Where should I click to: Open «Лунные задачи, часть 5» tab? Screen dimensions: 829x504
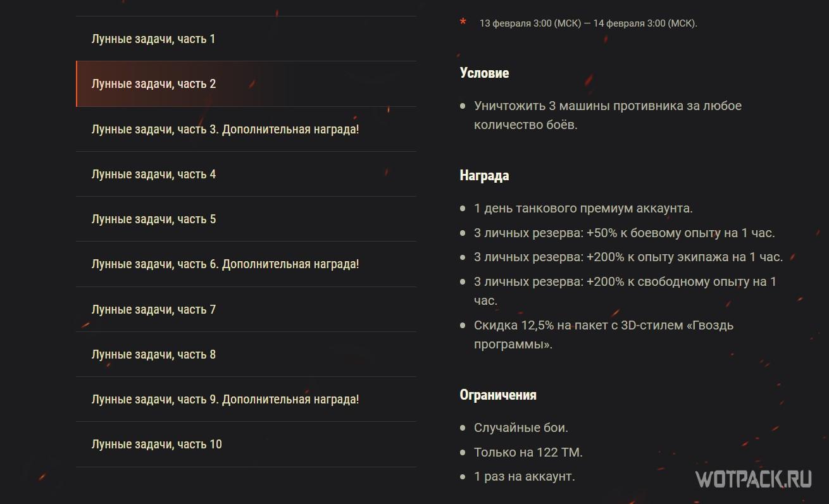coord(154,219)
